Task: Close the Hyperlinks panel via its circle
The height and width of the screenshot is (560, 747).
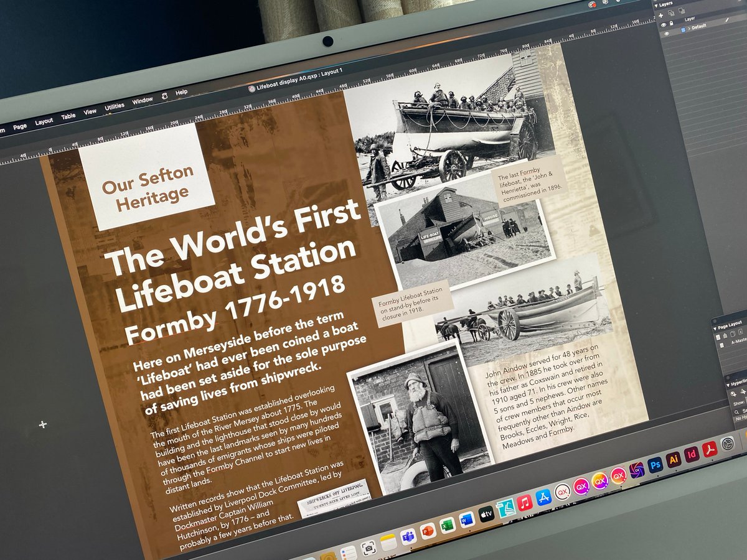Action: pos(728,378)
